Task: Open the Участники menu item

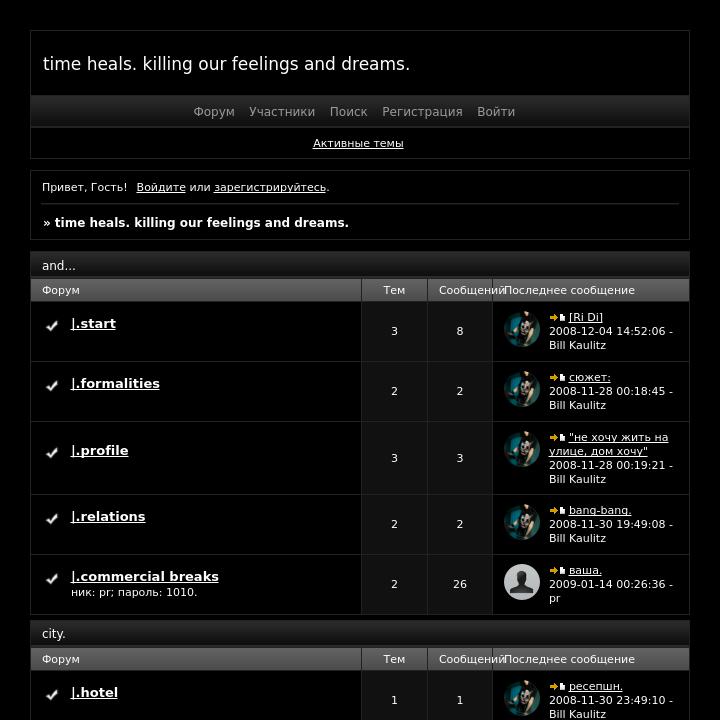Action: pos(282,112)
